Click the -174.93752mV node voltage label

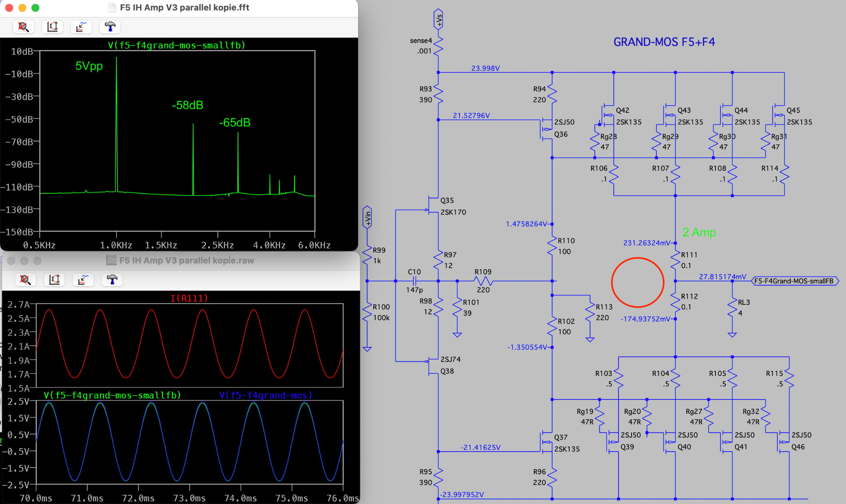646,319
